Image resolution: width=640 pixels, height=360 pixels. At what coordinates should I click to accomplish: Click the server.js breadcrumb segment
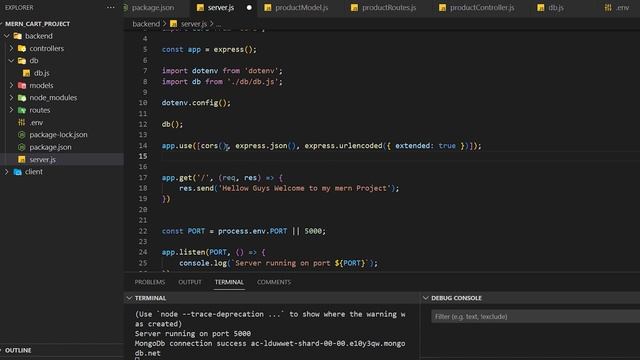point(193,24)
